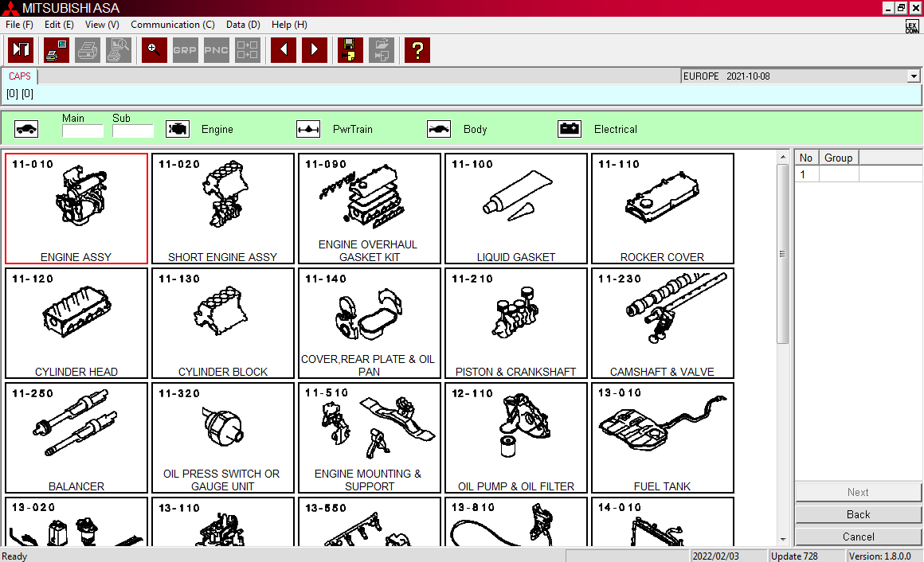Select the PwrTrain category icon

pos(308,129)
